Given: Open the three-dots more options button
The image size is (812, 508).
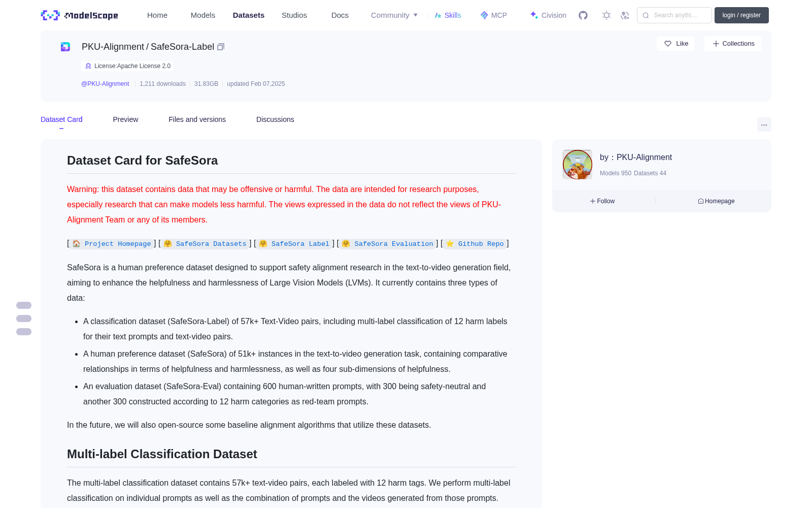Looking at the screenshot, I should pyautogui.click(x=764, y=124).
